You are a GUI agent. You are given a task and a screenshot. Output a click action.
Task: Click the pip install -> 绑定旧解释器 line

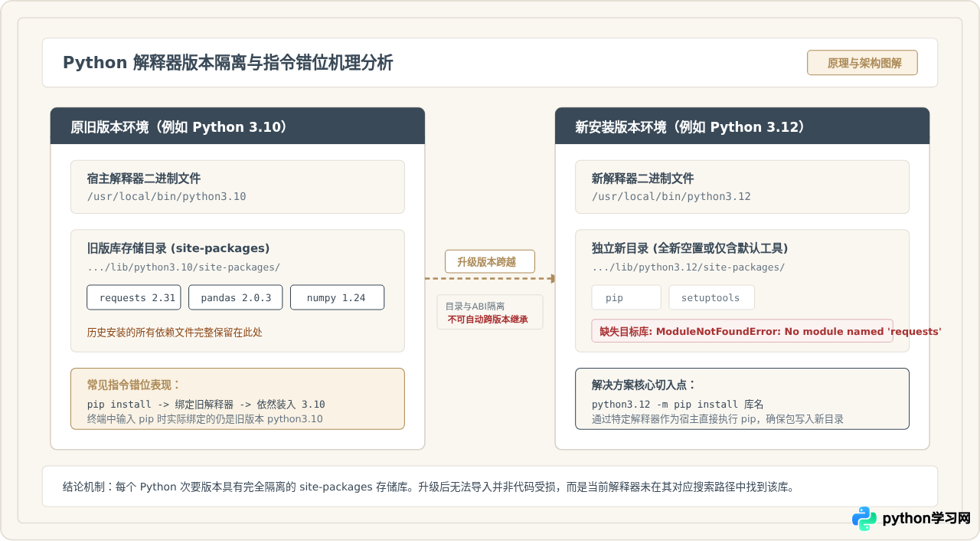(206, 404)
